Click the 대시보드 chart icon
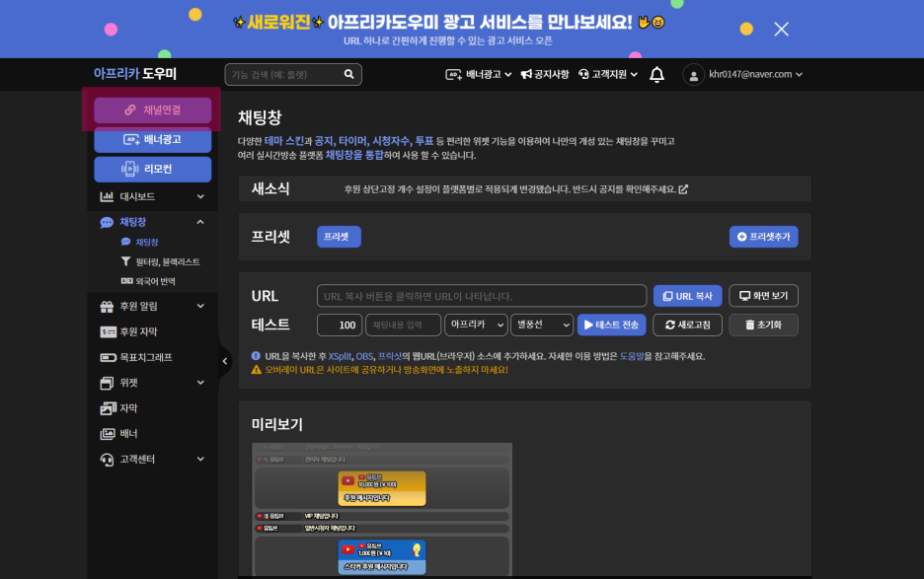The image size is (924, 579). point(107,196)
